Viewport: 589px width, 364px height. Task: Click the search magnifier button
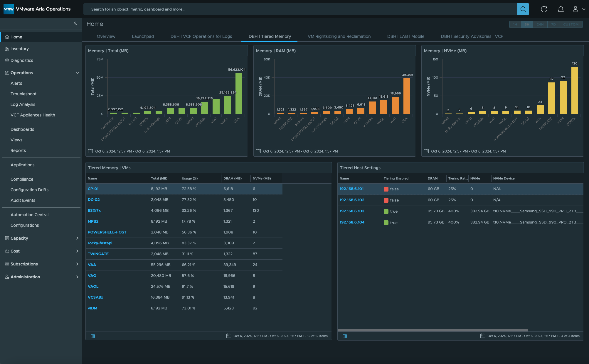coord(523,9)
